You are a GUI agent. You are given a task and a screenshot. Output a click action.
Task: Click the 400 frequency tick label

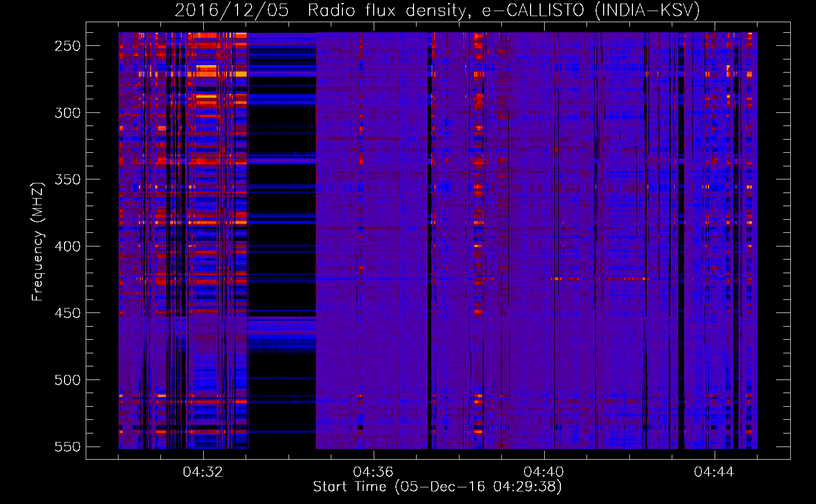[x=68, y=246]
